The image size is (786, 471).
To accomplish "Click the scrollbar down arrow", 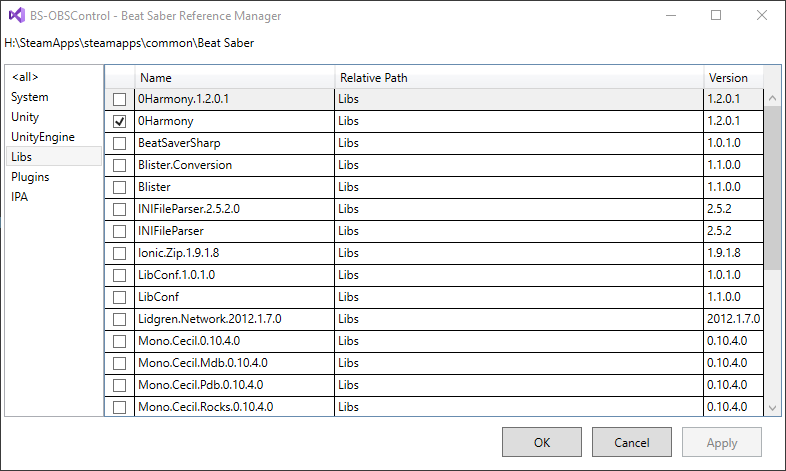I will [x=772, y=408].
